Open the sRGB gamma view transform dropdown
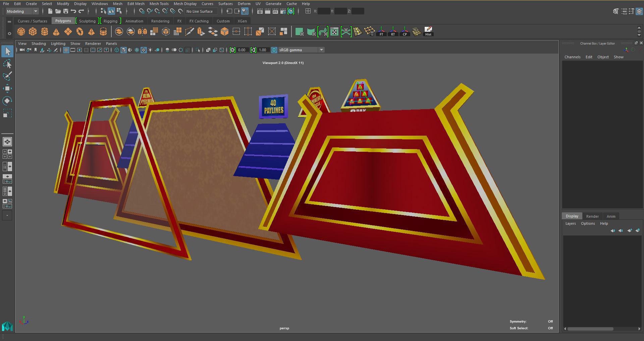The image size is (644, 341). pos(301,50)
